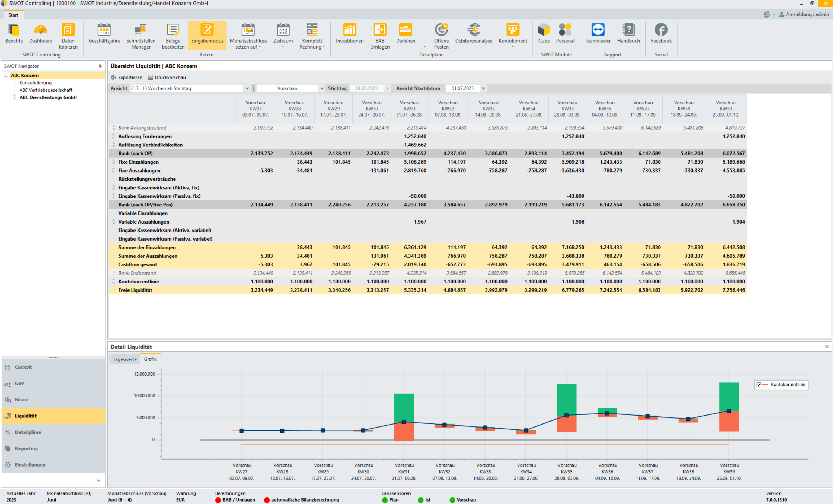This screenshot has width=833, height=504.
Task: Open the Ansicht Startdatum dropdown
Action: tap(483, 88)
